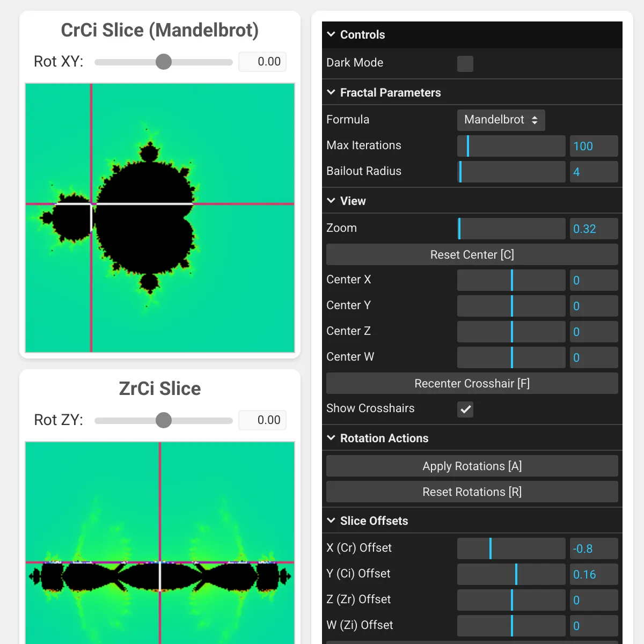This screenshot has height=644, width=644.
Task: Click the Rot XY slider handle
Action: (x=164, y=62)
